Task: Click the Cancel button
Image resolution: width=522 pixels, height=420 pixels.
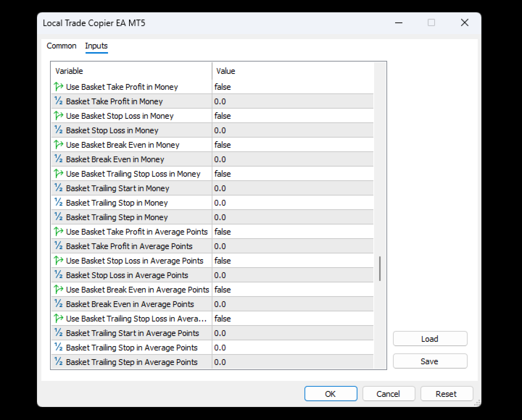Action: [389, 394]
